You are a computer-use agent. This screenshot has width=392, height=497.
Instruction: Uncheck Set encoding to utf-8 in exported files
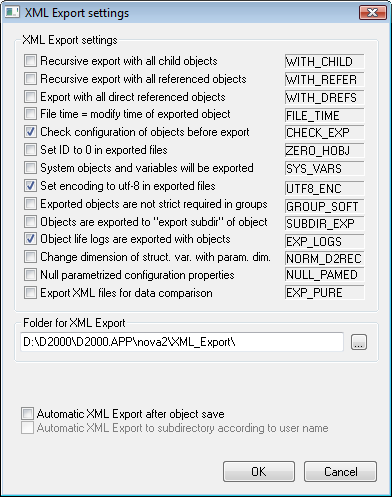(30, 186)
